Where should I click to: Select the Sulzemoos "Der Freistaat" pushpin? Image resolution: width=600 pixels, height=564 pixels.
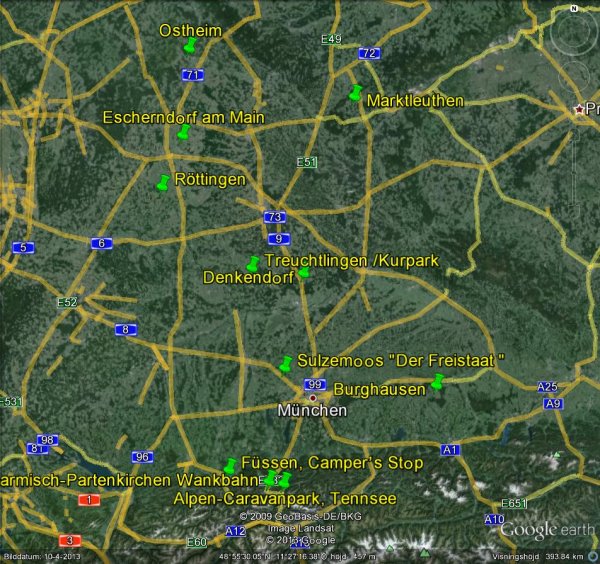(x=287, y=362)
